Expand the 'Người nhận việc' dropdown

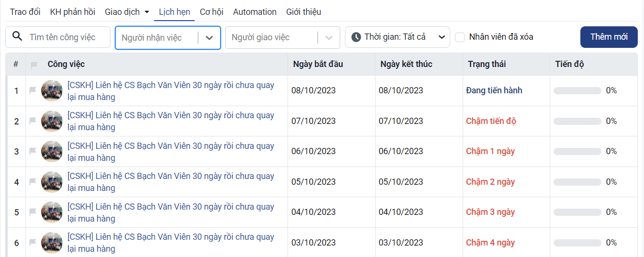(209, 38)
